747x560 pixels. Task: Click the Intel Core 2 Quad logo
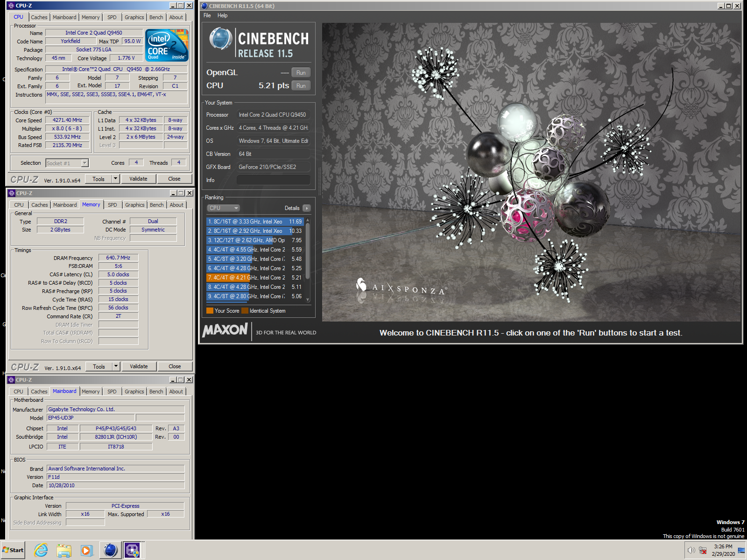point(167,45)
